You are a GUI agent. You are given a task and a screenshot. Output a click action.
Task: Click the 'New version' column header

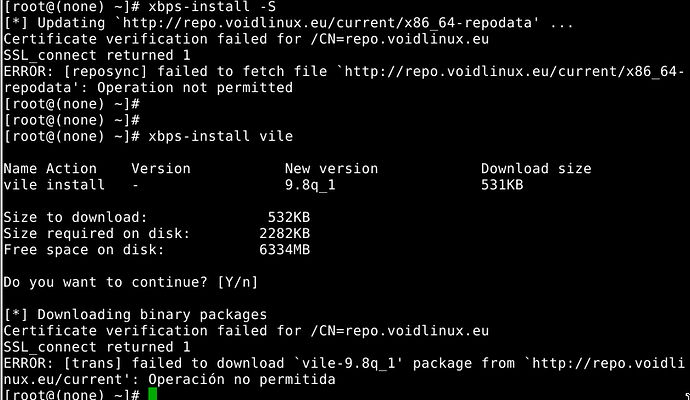331,169
